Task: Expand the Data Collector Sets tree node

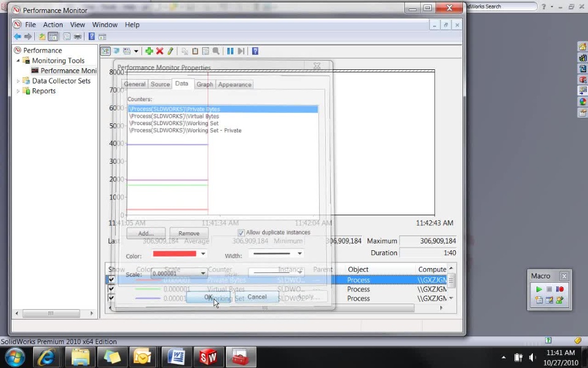Action: click(18, 81)
